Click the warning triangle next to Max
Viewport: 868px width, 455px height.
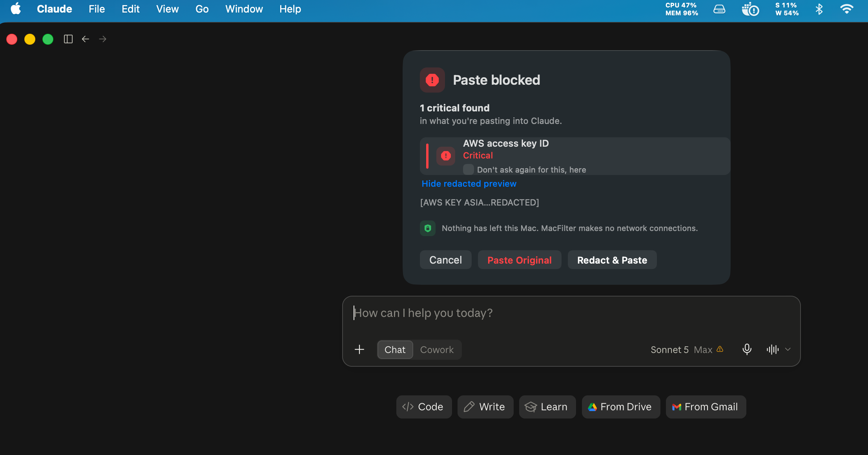click(720, 349)
